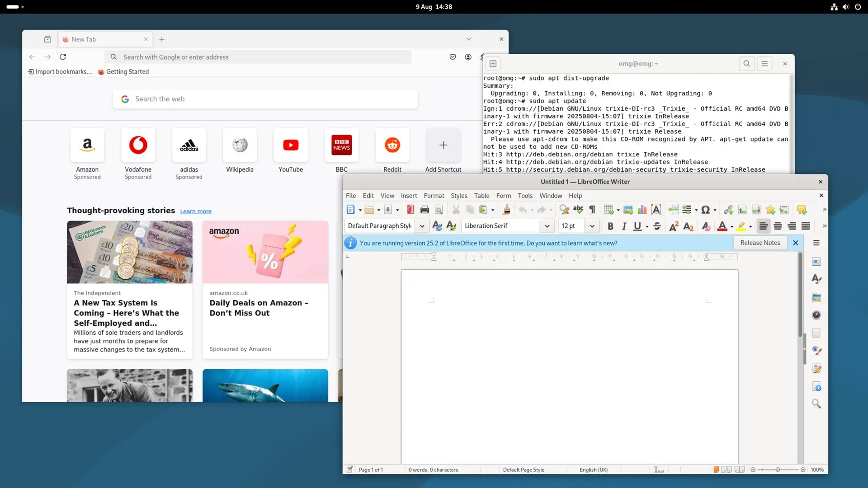Open the Navigator compass icon in sidebar
This screenshot has width=868, height=488.
coord(816,315)
